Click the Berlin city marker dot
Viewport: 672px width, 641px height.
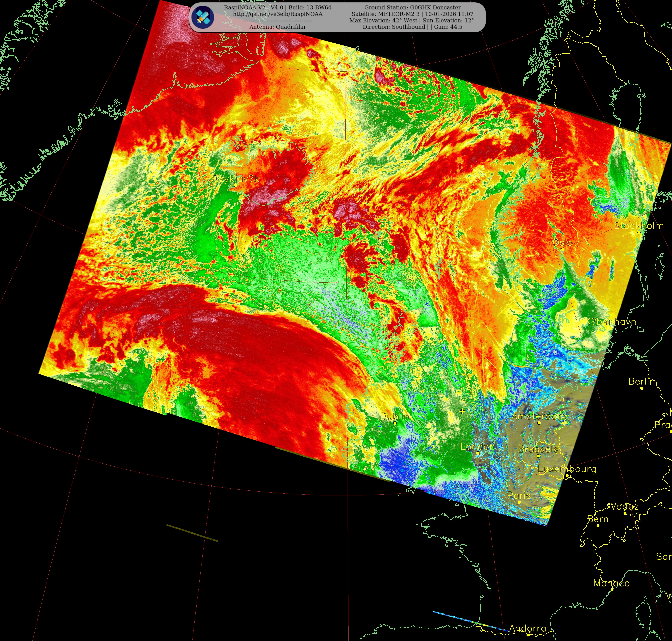[x=642, y=388]
